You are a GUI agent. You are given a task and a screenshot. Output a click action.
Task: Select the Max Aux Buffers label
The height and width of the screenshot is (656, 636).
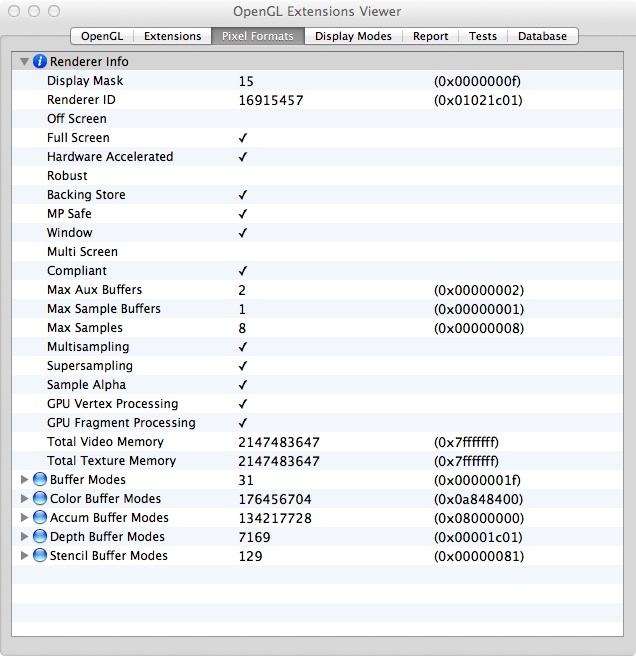[x=95, y=290]
